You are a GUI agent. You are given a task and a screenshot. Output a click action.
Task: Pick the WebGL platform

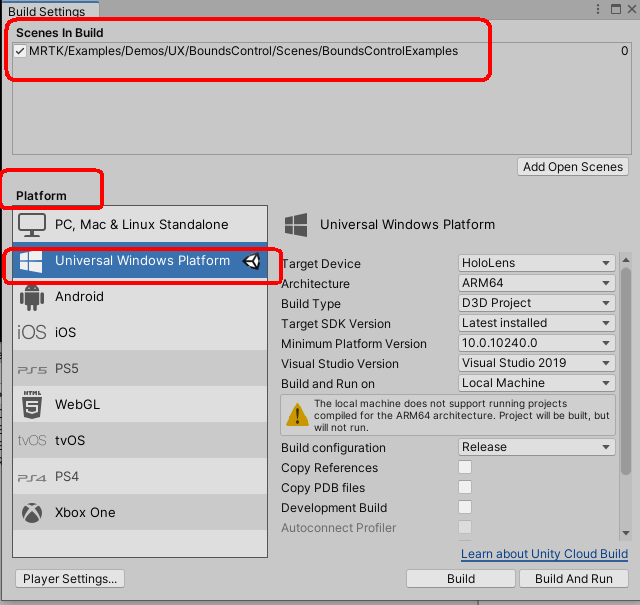tap(140, 404)
